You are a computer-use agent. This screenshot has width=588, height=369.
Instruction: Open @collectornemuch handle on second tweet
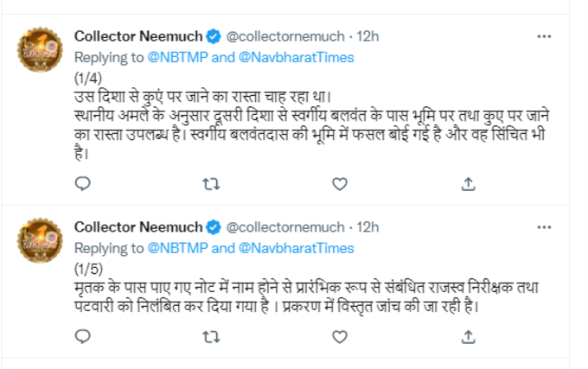285,227
